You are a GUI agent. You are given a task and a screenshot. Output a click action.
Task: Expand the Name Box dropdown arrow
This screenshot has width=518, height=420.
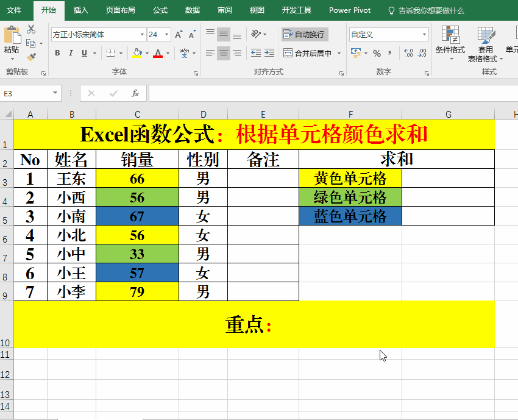pos(55,93)
